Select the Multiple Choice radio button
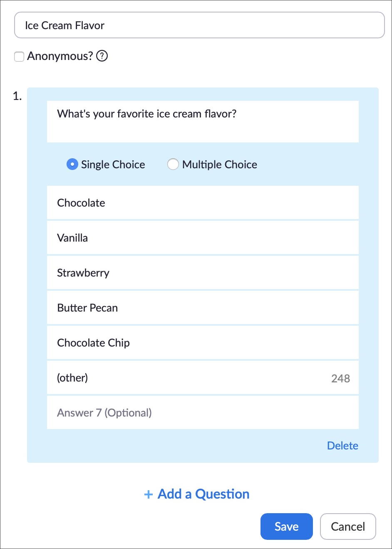This screenshot has height=549, width=392. (173, 165)
